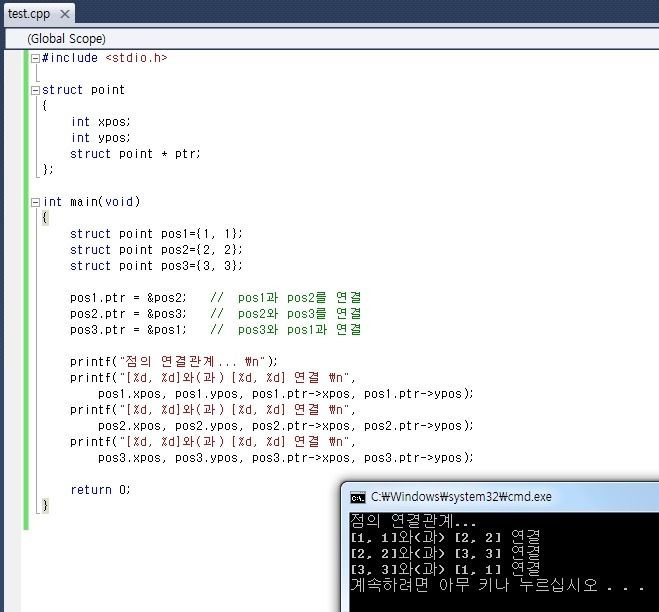Image resolution: width=659 pixels, height=612 pixels.
Task: Click the 'struct point * ptr;' line
Action: coord(135,154)
